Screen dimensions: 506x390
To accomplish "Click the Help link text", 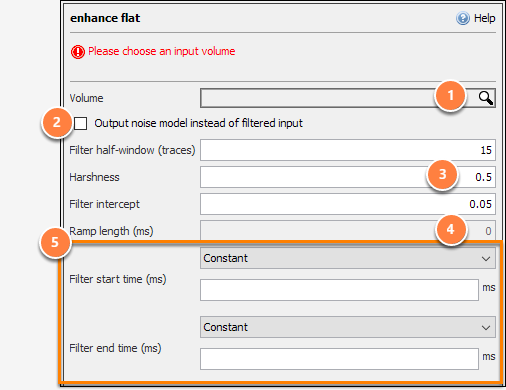I will click(x=485, y=18).
